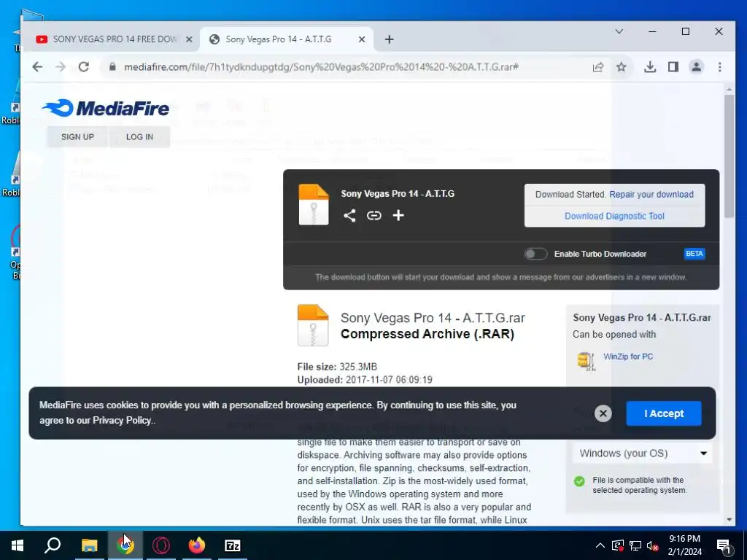Open 7-Zip from taskbar

[x=233, y=545]
